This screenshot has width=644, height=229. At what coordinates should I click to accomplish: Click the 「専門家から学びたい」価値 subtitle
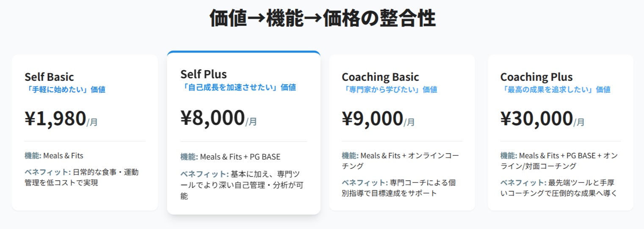389,89
